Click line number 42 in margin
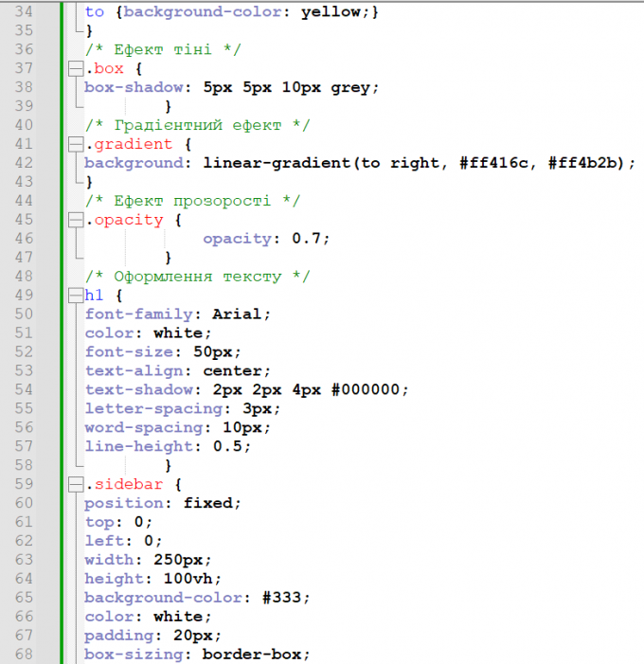Viewport: 644px width, 664px height. (24, 163)
